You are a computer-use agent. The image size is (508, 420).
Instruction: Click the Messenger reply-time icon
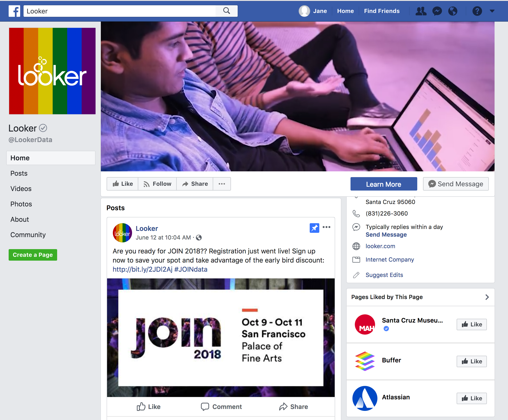coord(356,227)
